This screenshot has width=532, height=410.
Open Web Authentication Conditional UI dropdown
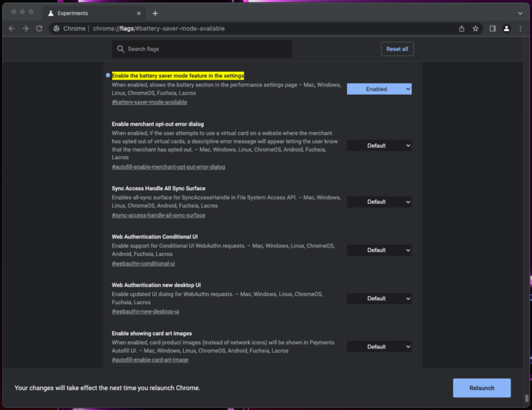379,250
